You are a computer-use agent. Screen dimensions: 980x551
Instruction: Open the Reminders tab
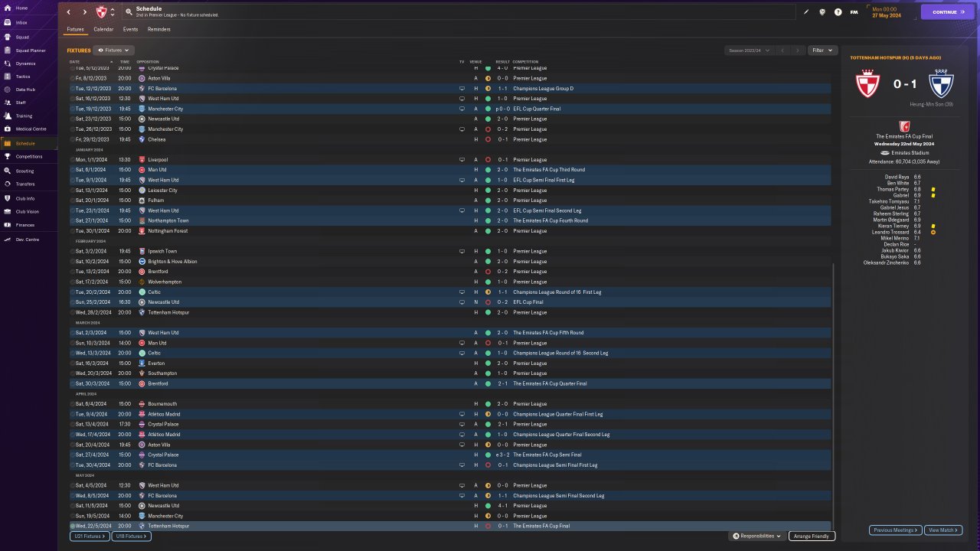[159, 29]
